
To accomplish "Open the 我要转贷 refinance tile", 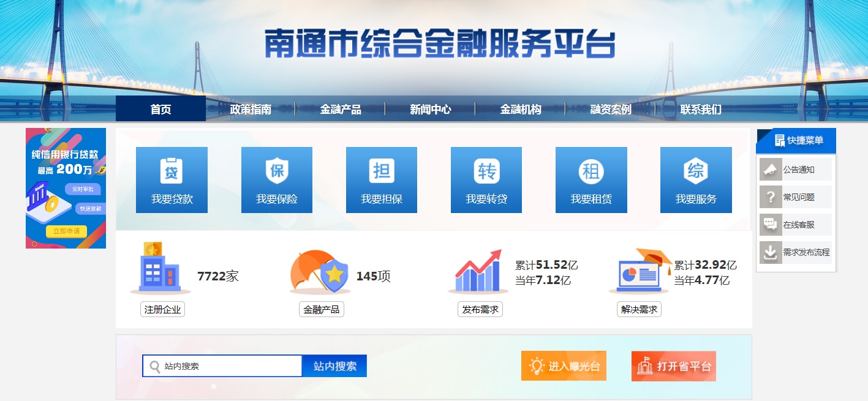I will coord(486,180).
